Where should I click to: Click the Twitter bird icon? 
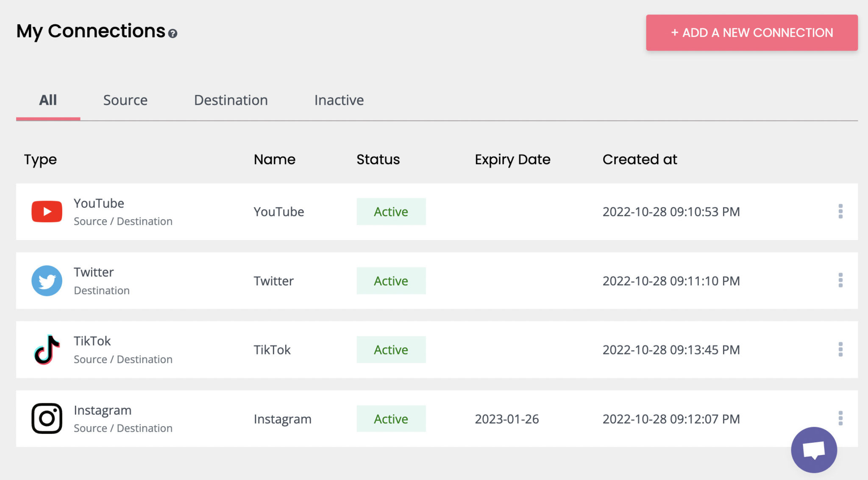(x=47, y=280)
